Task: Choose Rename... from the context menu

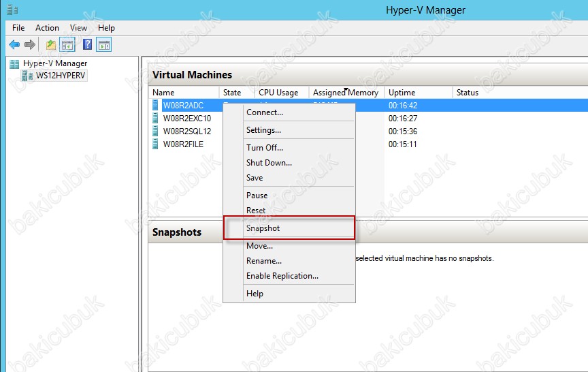Action: click(289, 260)
